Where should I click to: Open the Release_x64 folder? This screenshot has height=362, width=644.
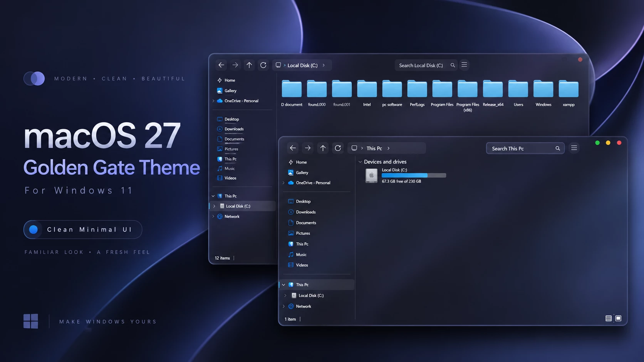click(493, 93)
